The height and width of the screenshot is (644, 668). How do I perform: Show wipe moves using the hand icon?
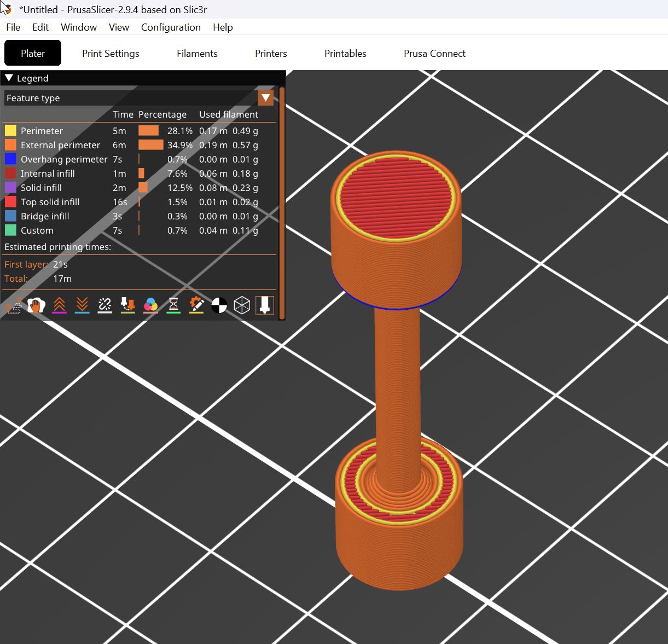(x=36, y=305)
